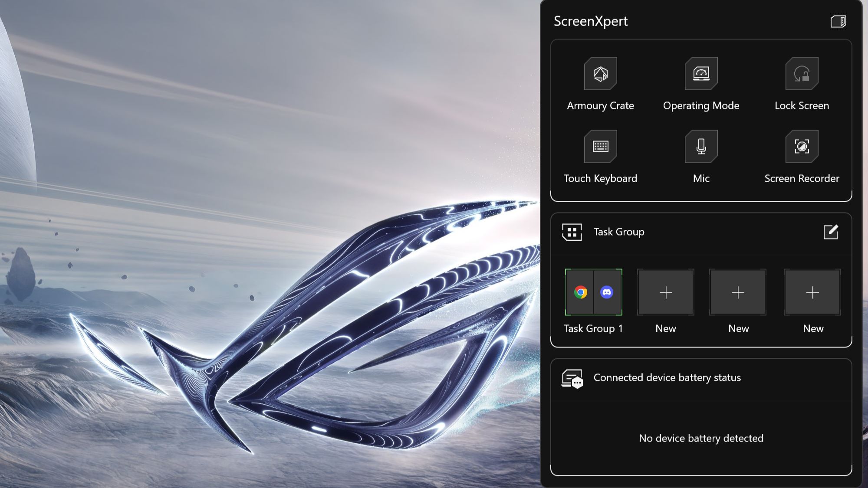
Task: Click the "Task Group 1" label
Action: pyautogui.click(x=593, y=329)
